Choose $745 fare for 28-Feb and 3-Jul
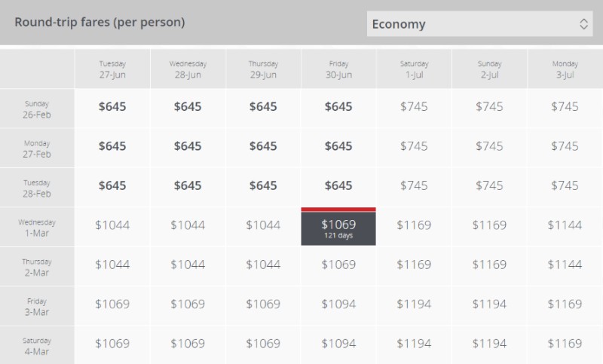Viewport: 603px width, 364px height. click(x=565, y=185)
